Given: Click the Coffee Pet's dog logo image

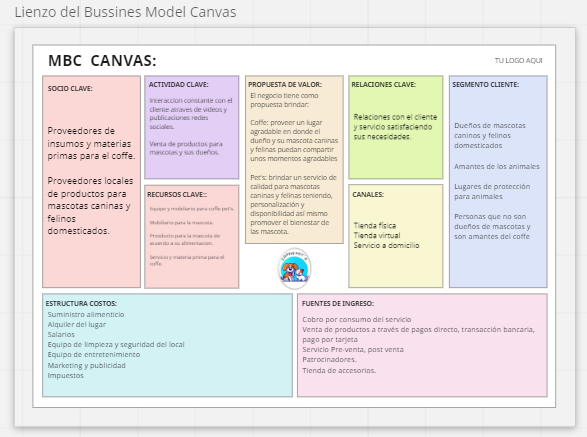Looking at the screenshot, I should click(x=295, y=268).
